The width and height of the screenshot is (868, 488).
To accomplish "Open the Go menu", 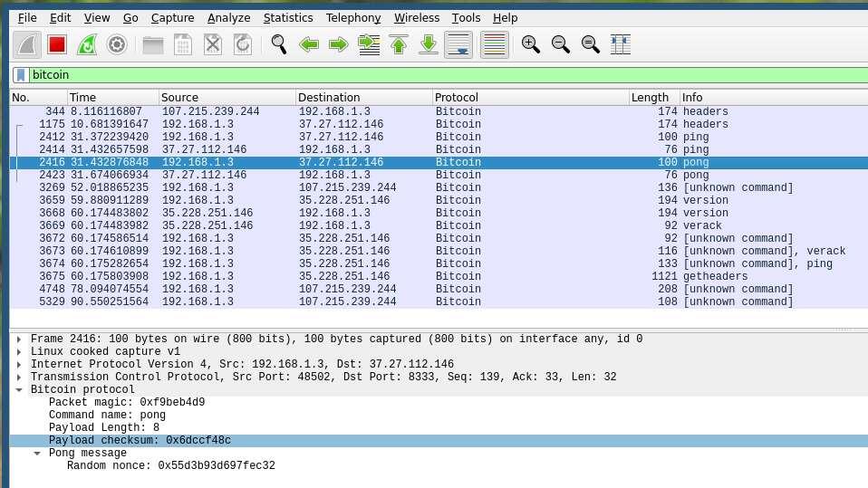I will [130, 18].
